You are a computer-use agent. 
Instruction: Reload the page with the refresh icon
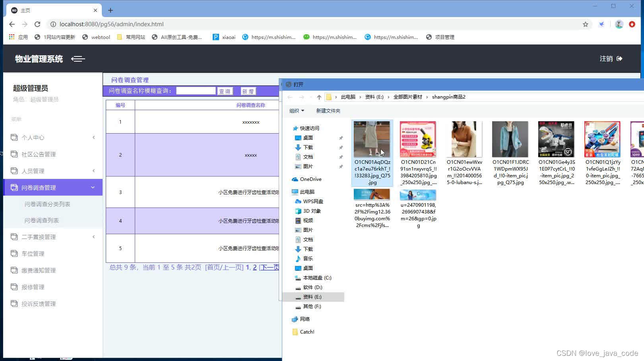point(37,24)
